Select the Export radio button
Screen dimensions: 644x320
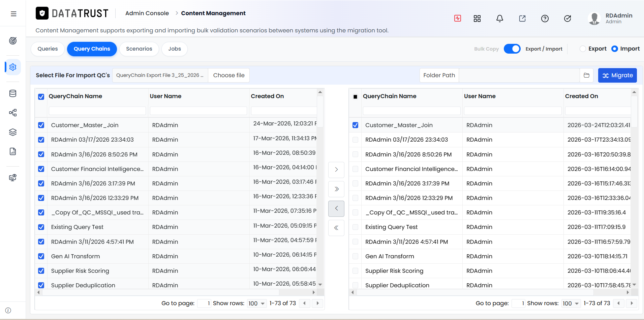pos(583,49)
